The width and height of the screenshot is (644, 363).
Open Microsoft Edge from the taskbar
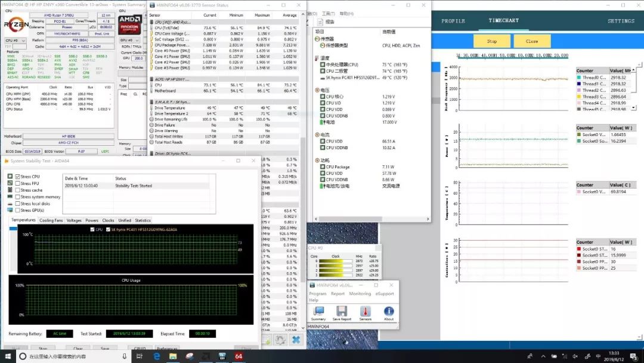157,356
